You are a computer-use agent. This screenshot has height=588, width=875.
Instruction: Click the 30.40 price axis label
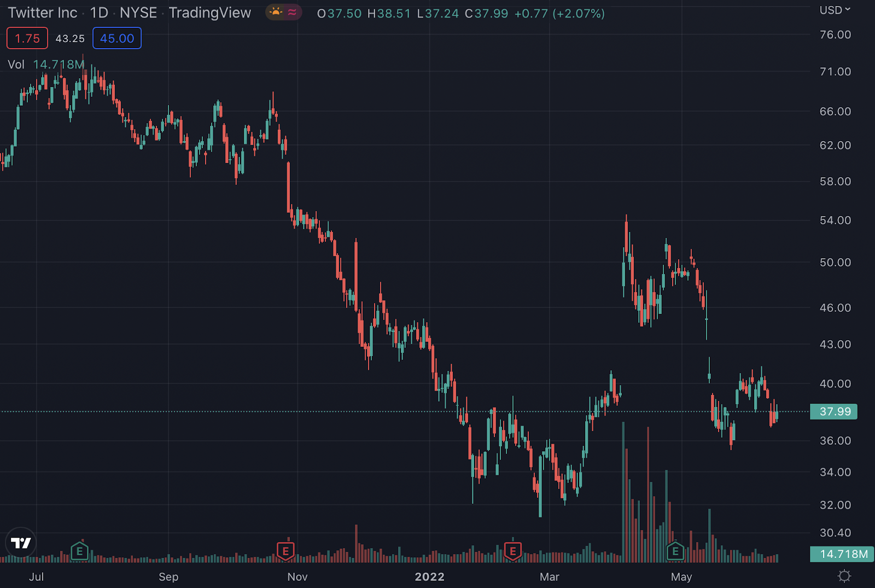coord(835,533)
